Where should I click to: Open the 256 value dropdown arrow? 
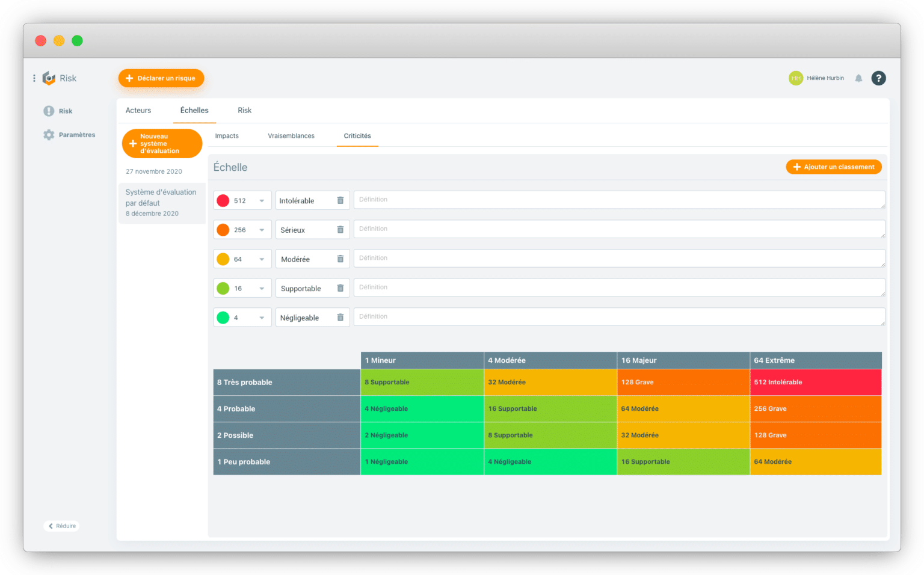tap(262, 230)
